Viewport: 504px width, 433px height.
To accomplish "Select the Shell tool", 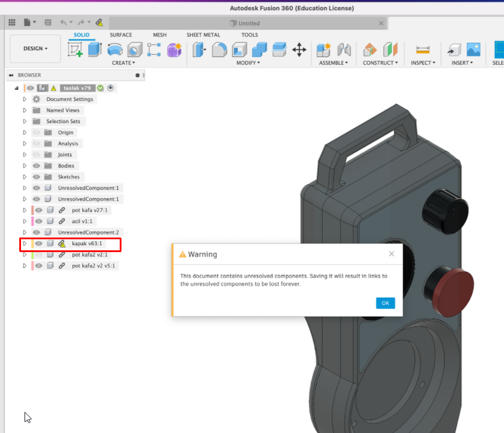I will click(x=239, y=50).
